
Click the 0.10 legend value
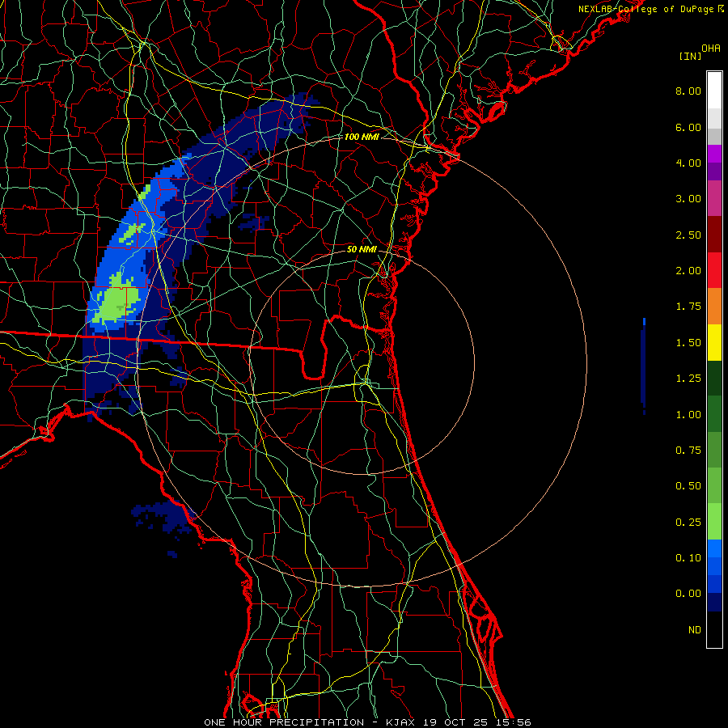pyautogui.click(x=688, y=558)
